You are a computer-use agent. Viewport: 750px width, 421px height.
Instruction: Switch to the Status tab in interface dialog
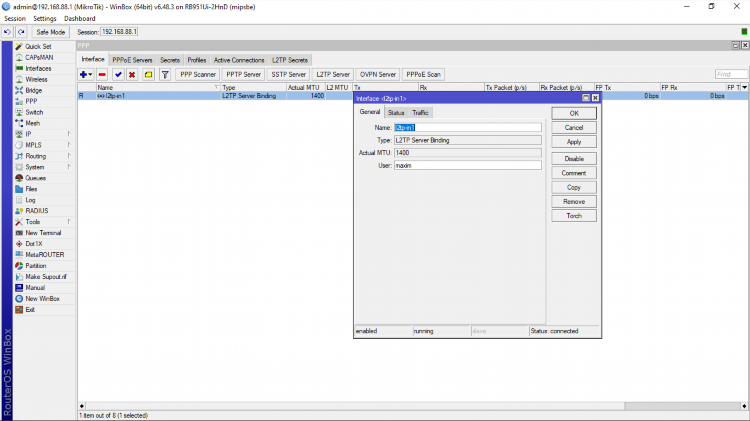point(396,113)
